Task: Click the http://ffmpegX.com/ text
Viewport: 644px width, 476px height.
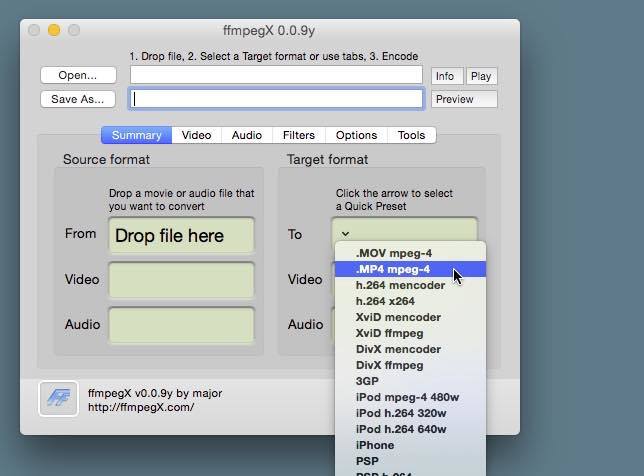Action: (141, 407)
